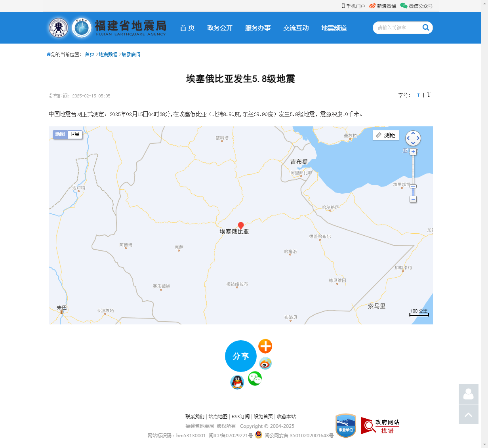488x448 pixels.
Task: Share via the QQ icon
Action: (x=237, y=382)
